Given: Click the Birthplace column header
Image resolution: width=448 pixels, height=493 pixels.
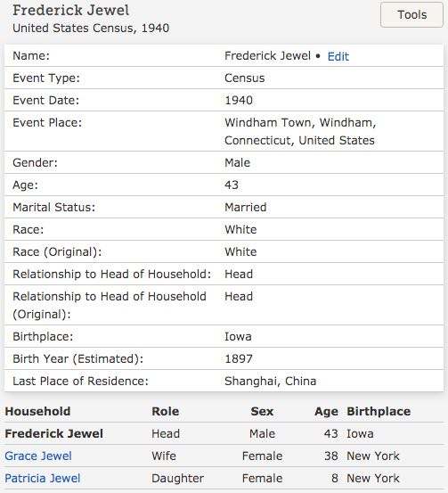Looking at the screenshot, I should click(x=379, y=411).
